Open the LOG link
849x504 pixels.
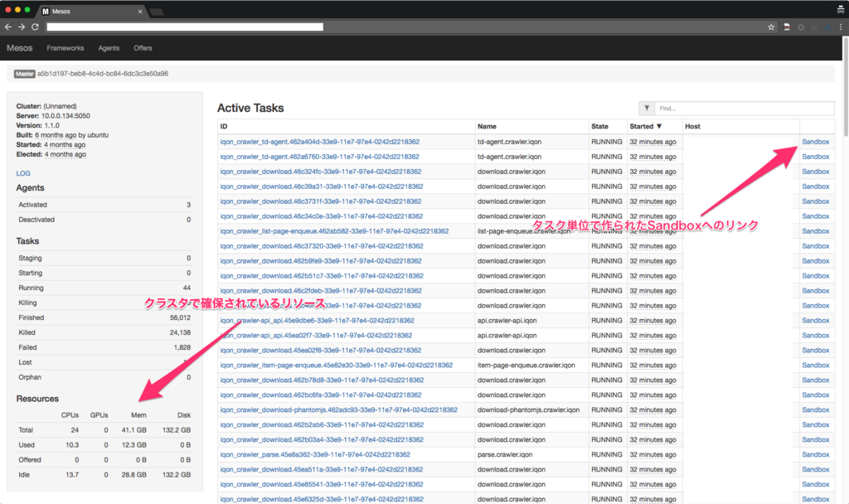tap(23, 173)
